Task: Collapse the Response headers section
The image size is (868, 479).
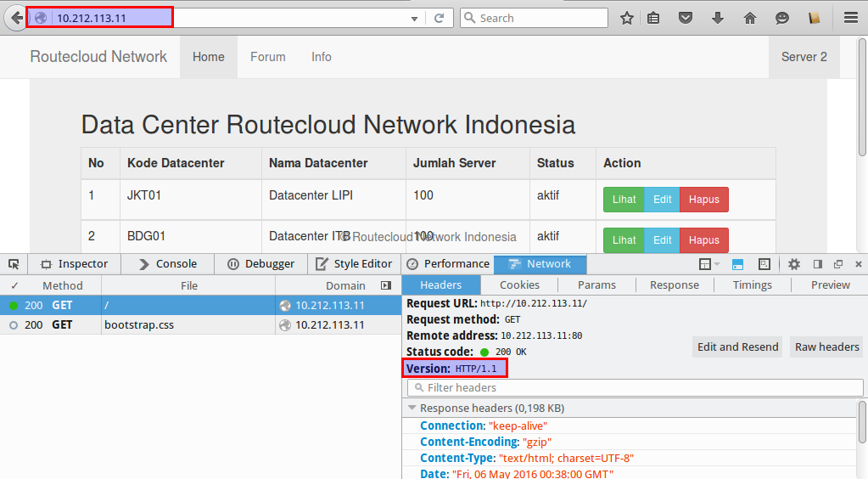Action: 412,408
